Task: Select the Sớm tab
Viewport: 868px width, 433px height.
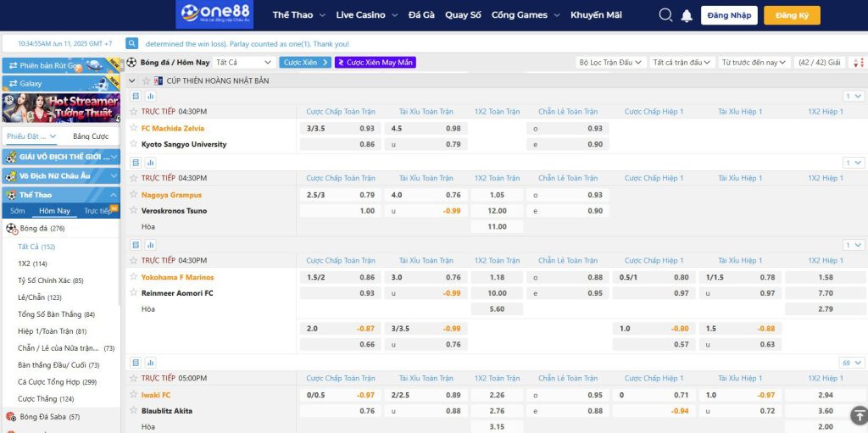Action: click(17, 211)
